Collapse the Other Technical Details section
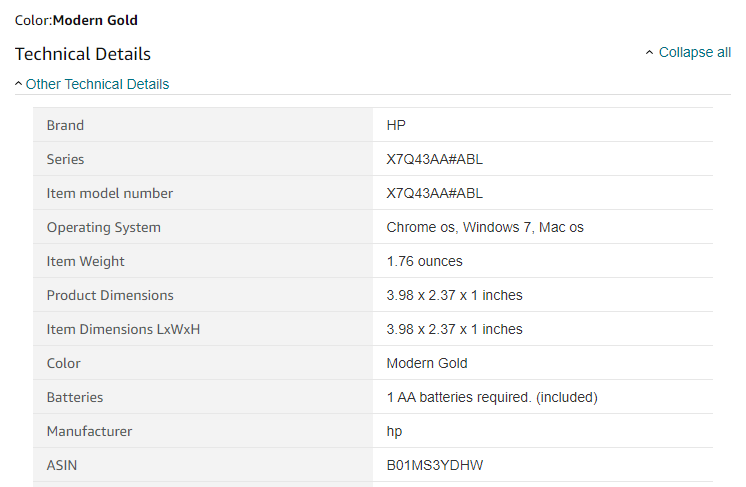746x487 pixels. coord(97,84)
